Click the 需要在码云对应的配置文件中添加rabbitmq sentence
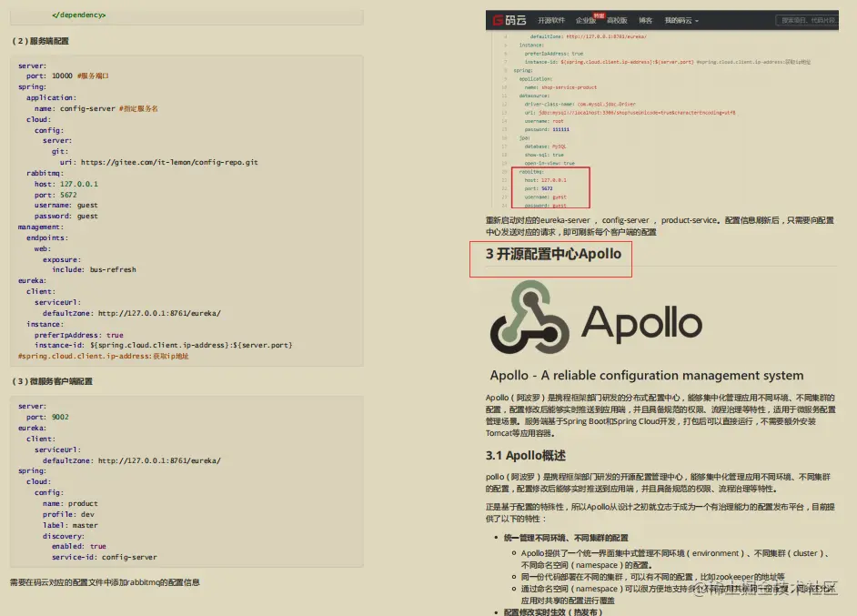 (105, 582)
